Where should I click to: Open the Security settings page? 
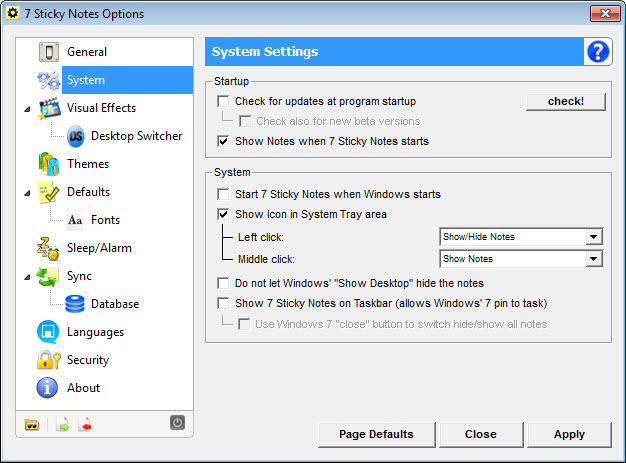(x=88, y=360)
